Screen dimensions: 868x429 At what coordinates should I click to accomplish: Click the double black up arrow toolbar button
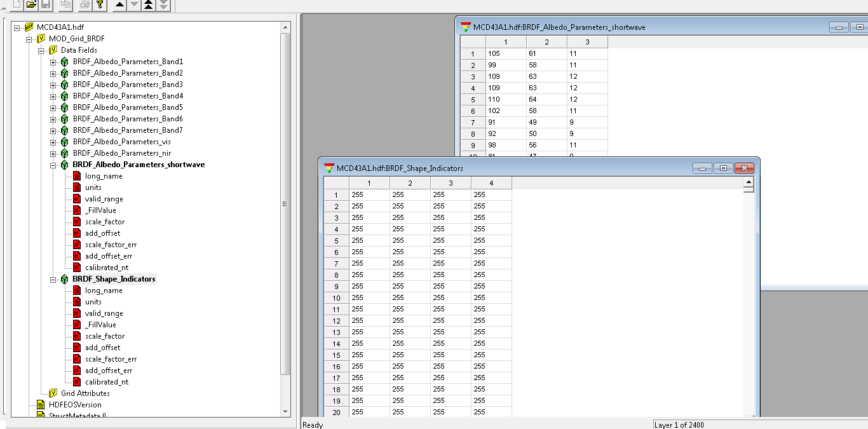click(149, 5)
